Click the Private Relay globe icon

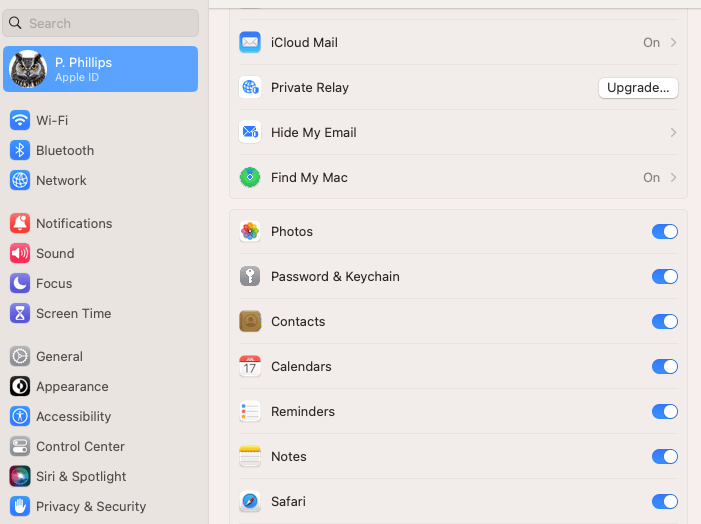(250, 87)
